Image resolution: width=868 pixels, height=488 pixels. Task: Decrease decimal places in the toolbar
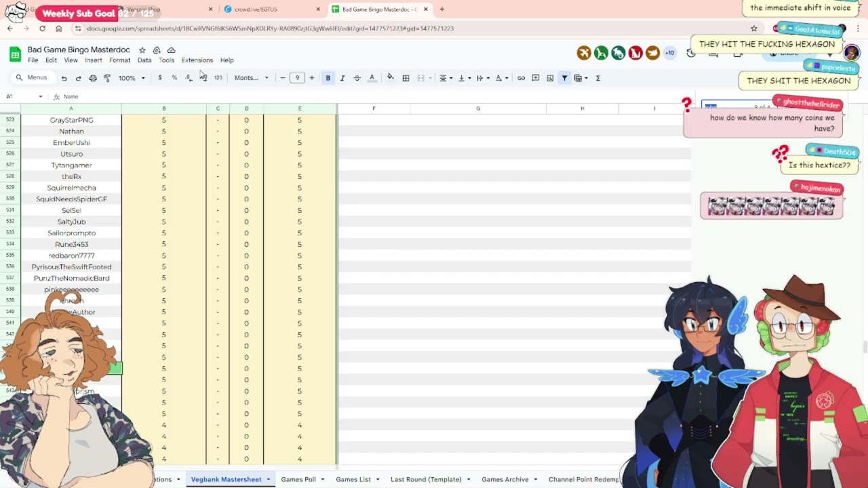click(x=189, y=78)
